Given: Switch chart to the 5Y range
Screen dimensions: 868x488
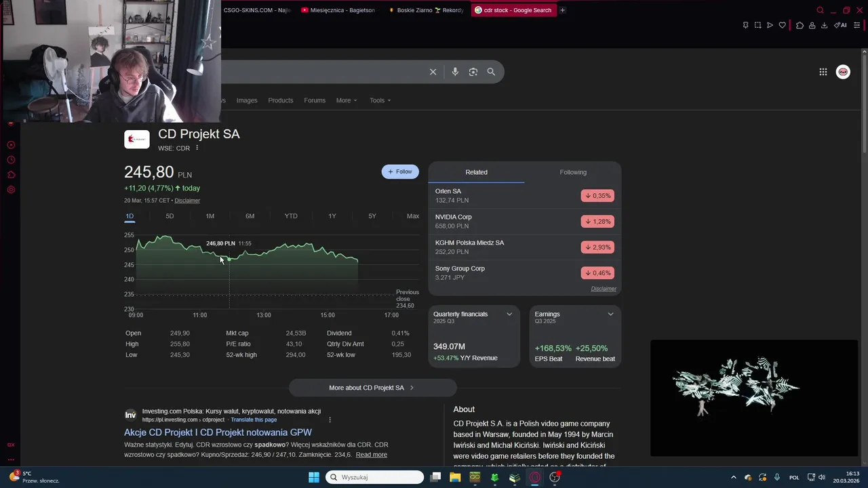Looking at the screenshot, I should (372, 216).
